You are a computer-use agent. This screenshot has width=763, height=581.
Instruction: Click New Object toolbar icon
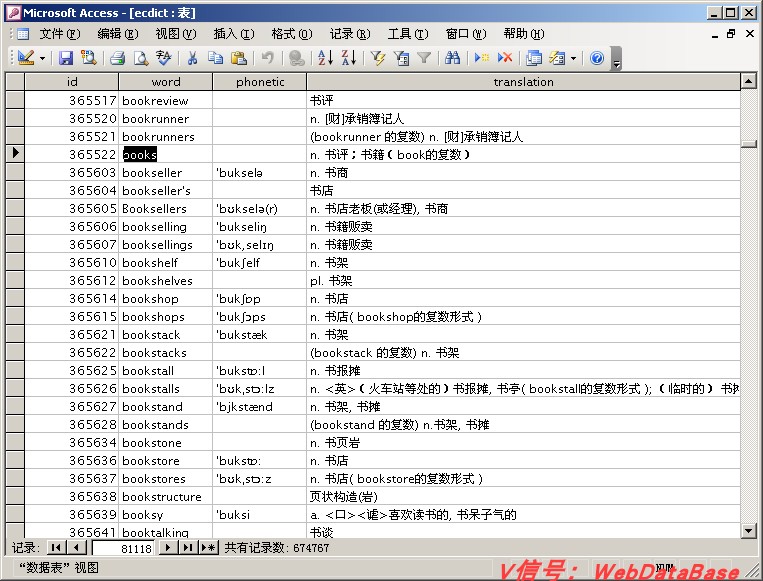(557, 58)
